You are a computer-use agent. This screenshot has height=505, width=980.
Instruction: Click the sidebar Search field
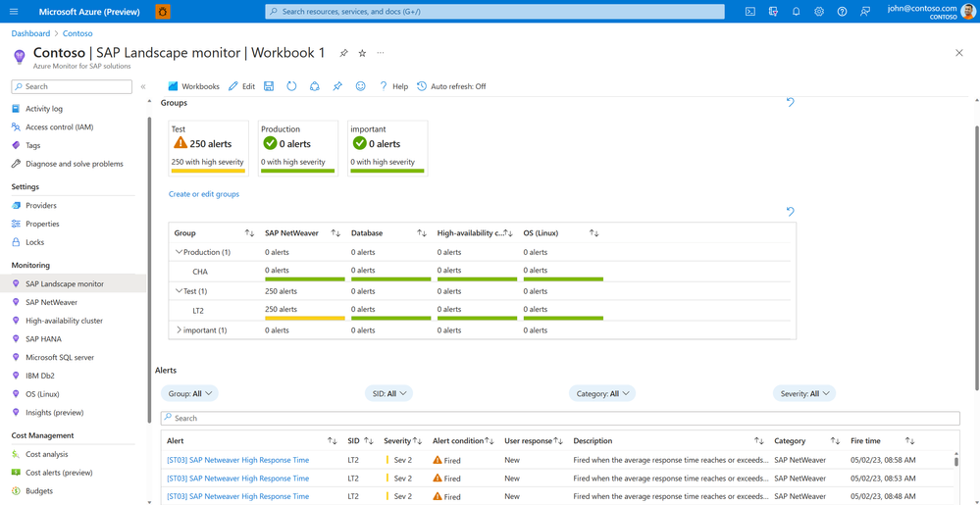tap(72, 86)
